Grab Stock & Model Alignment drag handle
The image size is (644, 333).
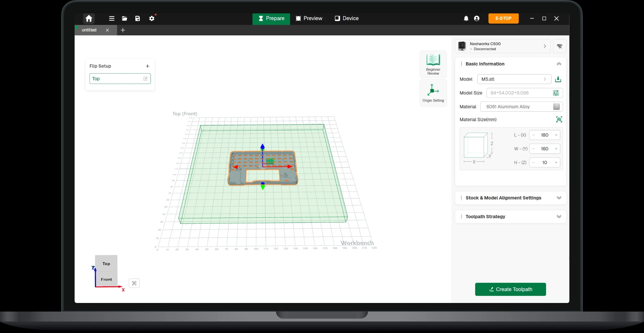point(461,198)
